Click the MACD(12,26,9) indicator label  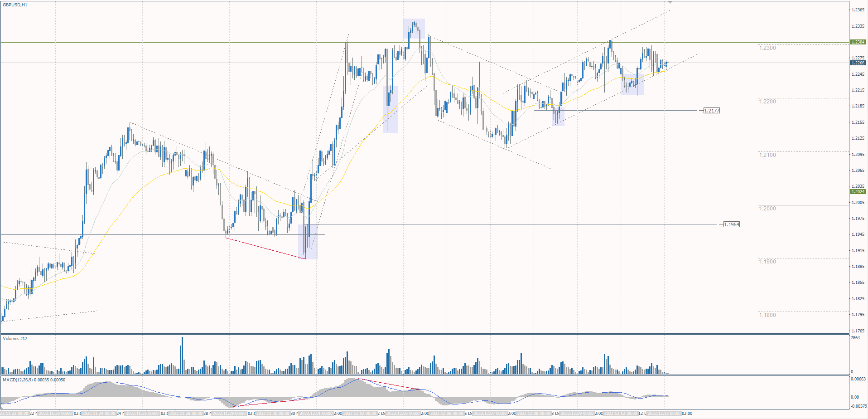[x=34, y=380]
